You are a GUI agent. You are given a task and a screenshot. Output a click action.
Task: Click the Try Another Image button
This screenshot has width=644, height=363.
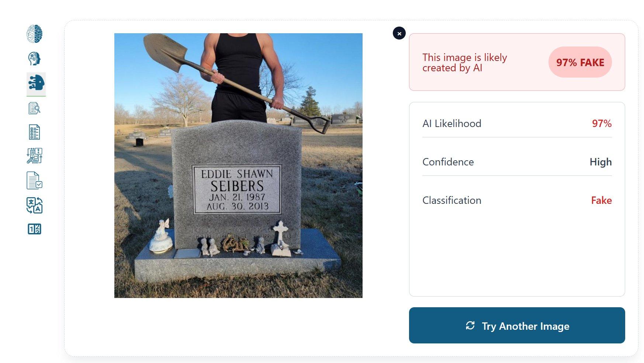517,325
